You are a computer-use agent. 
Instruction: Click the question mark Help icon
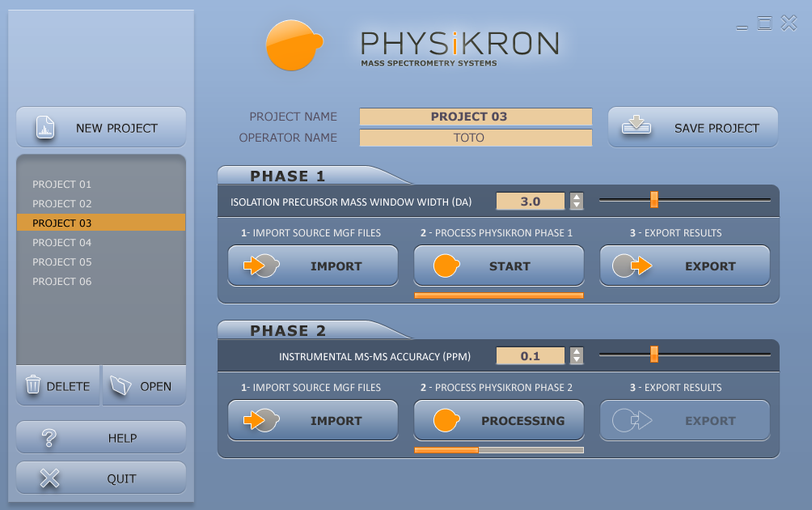coord(49,438)
